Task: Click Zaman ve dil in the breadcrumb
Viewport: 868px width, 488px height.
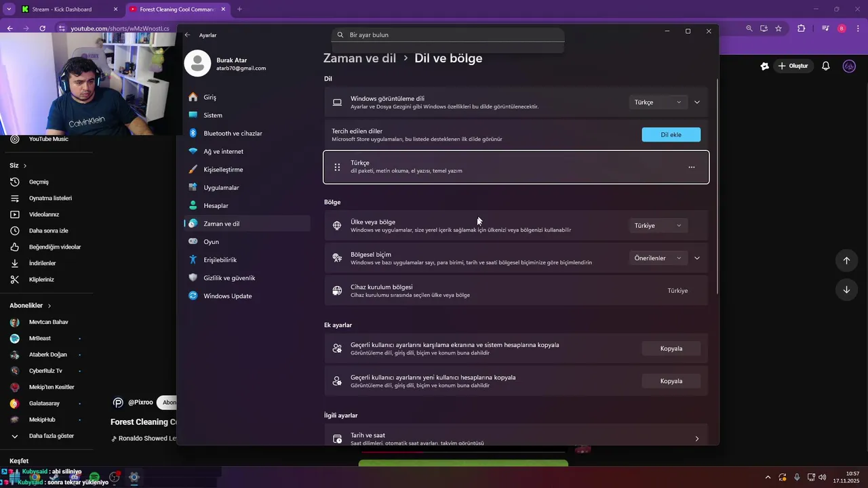Action: click(359, 58)
